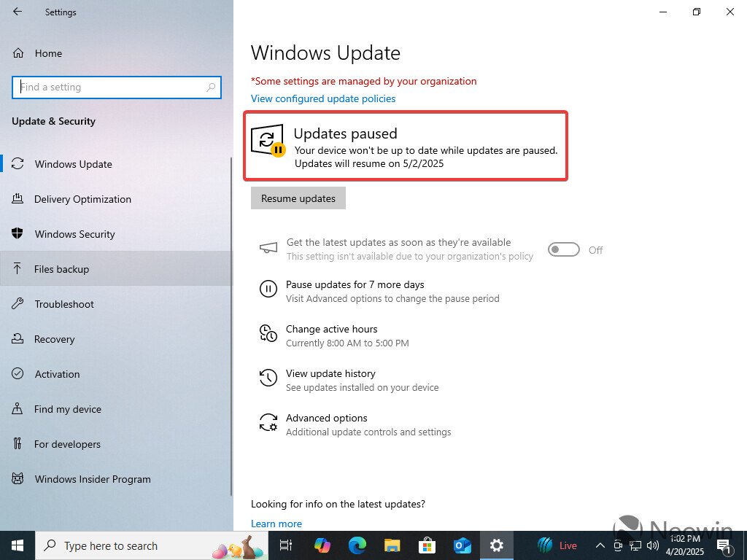Expand hidden icons in the system tray
The width and height of the screenshot is (747, 560).
(600, 545)
